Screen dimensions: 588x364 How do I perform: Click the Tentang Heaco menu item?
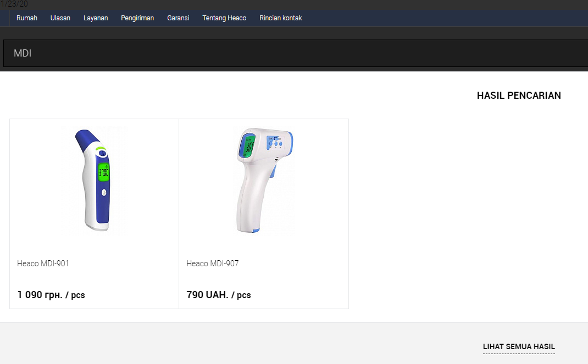224,18
